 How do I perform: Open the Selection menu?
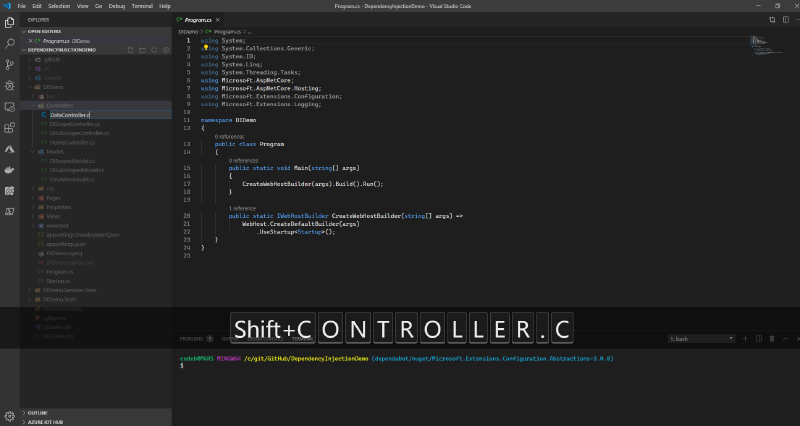pyautogui.click(x=59, y=6)
